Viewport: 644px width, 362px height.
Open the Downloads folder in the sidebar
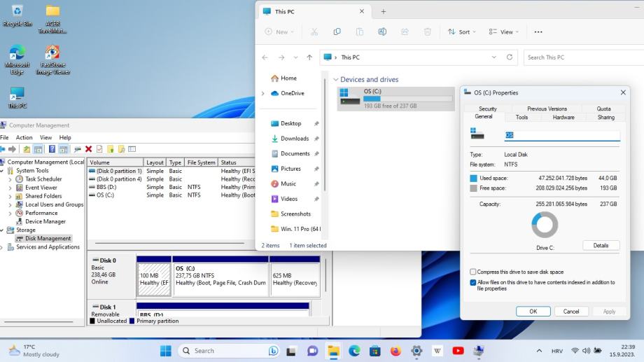click(x=295, y=139)
